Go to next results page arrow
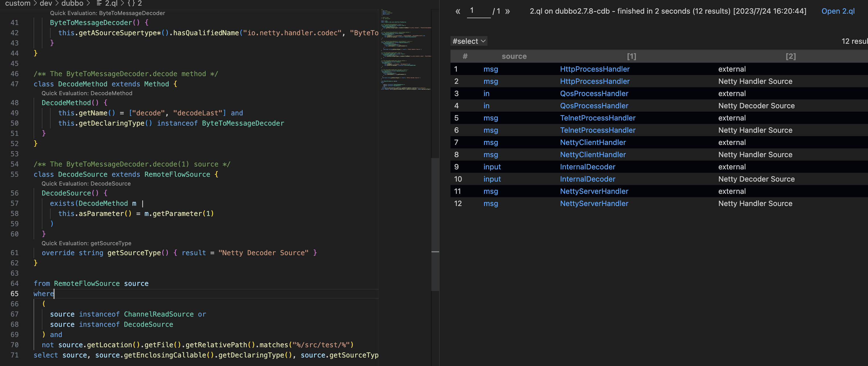 pos(507,11)
